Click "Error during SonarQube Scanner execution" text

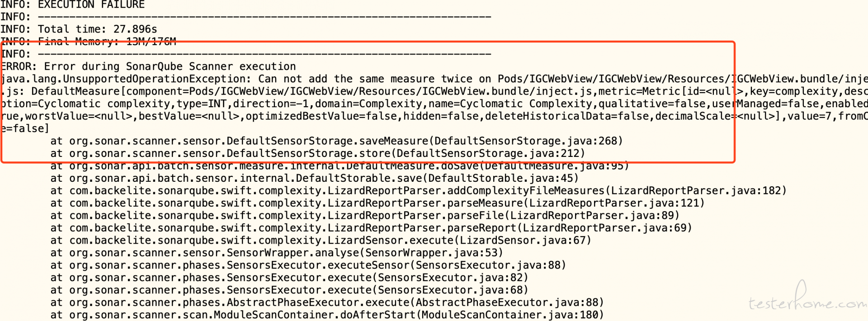click(170, 66)
